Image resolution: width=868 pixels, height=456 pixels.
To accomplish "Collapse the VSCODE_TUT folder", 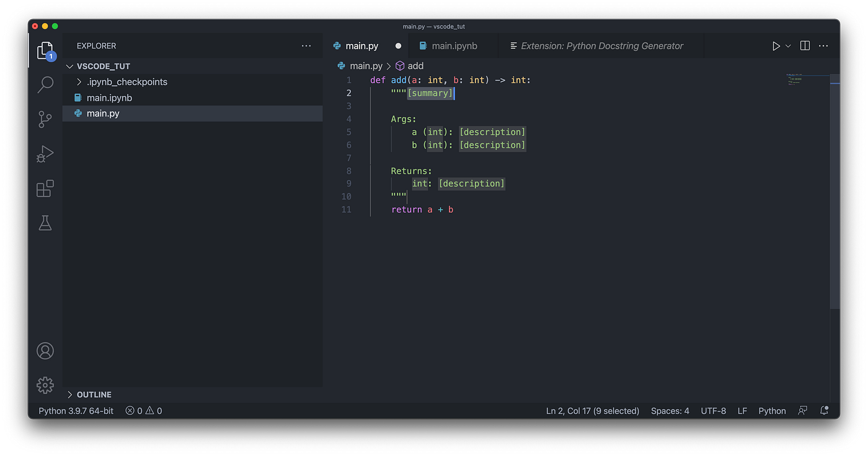I will click(69, 66).
